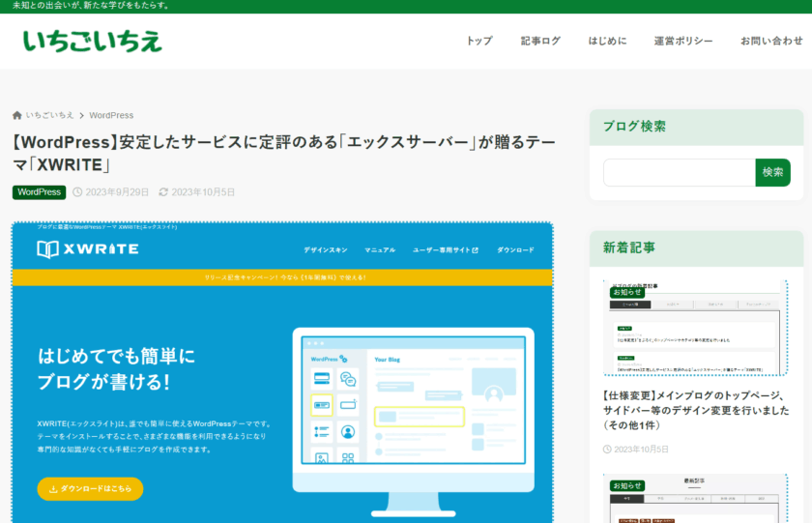The width and height of the screenshot is (812, 523).
Task: Click the article title 【WordPress】安定したサービス heading
Action: pos(284,154)
